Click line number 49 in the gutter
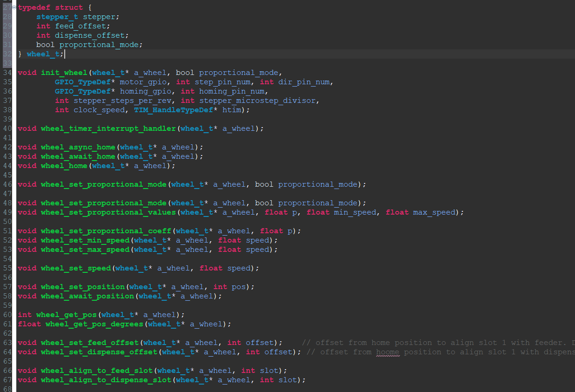 click(7, 212)
